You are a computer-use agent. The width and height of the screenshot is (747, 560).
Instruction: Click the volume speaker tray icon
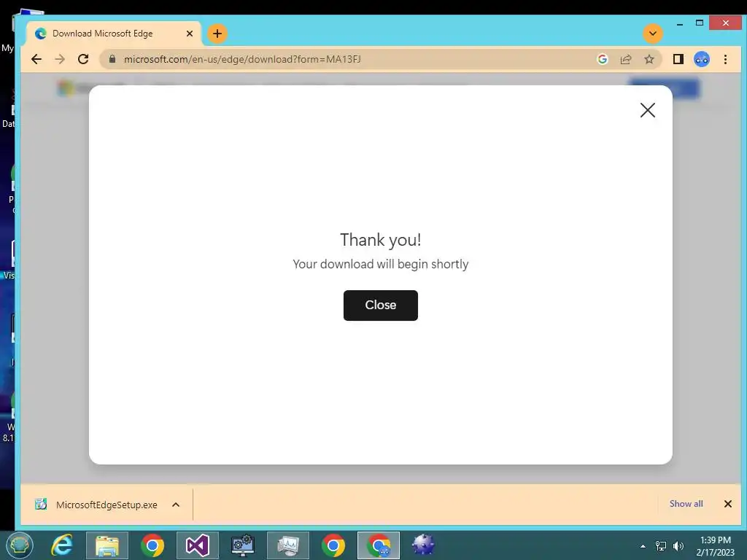click(x=678, y=546)
